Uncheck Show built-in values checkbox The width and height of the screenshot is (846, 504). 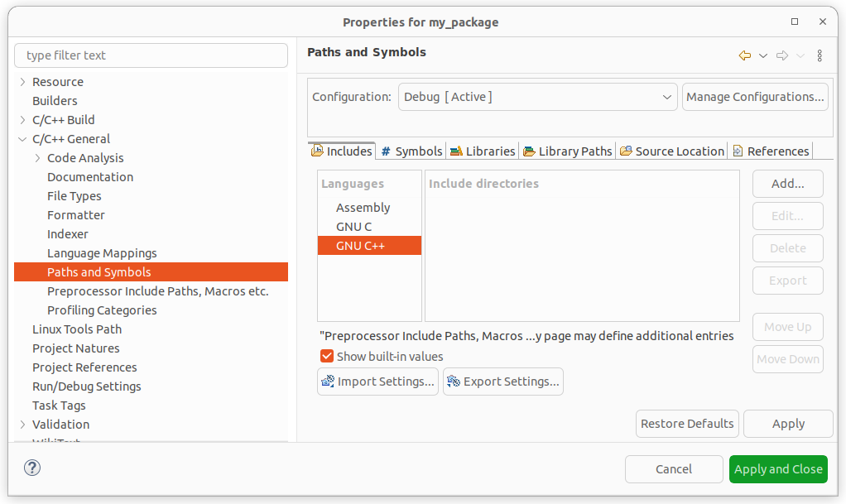[327, 357]
